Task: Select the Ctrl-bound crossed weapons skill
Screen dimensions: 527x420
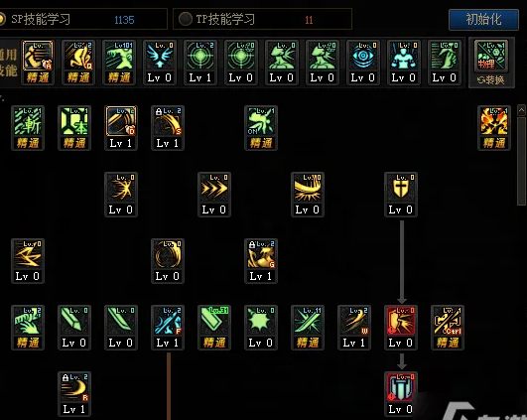Action: [448, 328]
